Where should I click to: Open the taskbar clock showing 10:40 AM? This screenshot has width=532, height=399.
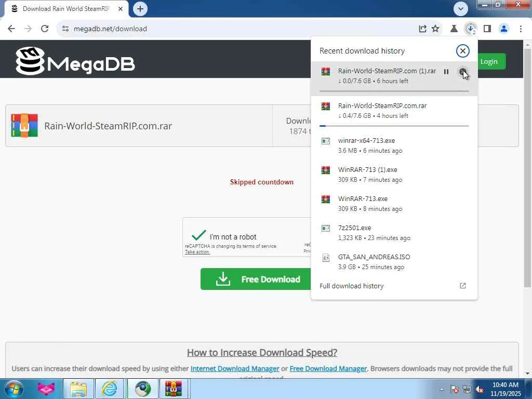[506, 389]
